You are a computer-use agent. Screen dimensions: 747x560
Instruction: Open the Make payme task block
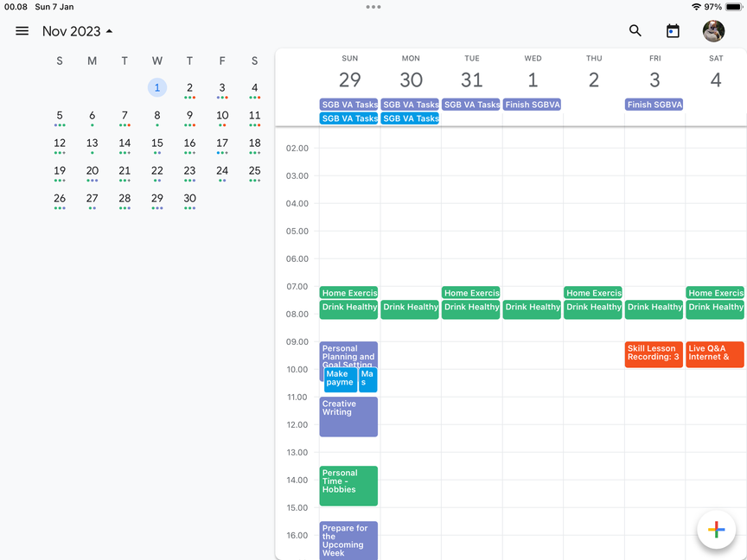pyautogui.click(x=341, y=379)
